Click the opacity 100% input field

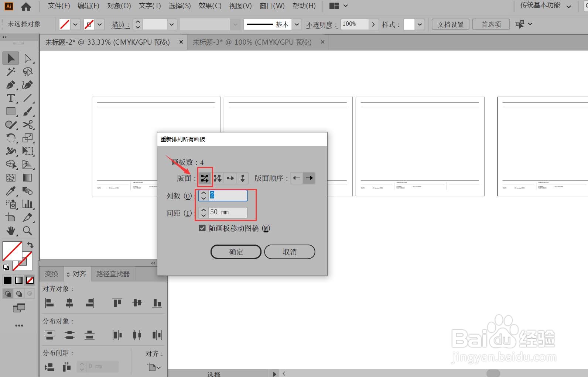[355, 24]
